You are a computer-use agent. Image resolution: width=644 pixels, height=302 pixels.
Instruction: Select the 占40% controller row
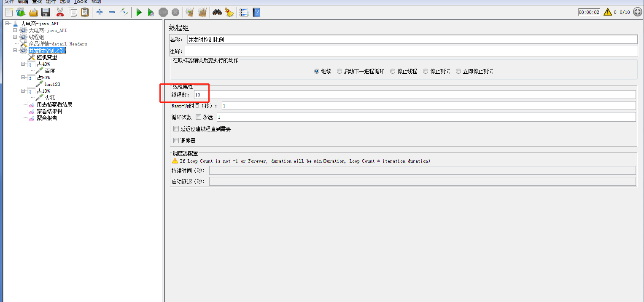(x=43, y=64)
